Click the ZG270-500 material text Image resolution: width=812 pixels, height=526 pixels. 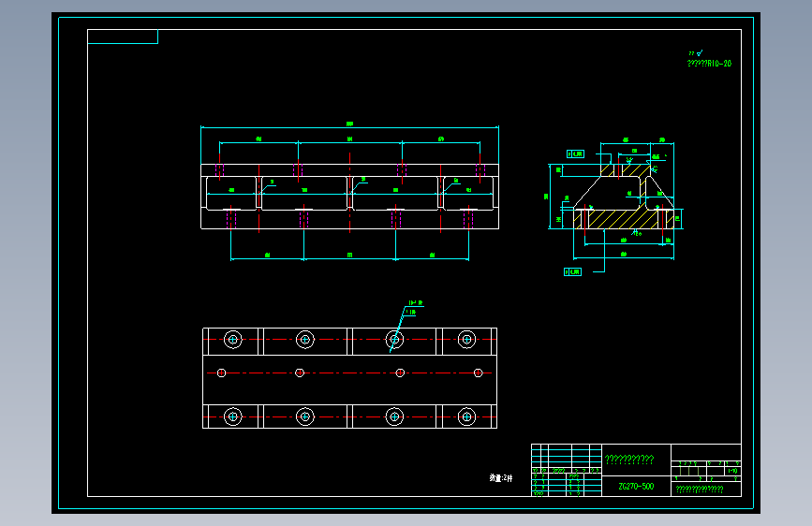coord(636,486)
